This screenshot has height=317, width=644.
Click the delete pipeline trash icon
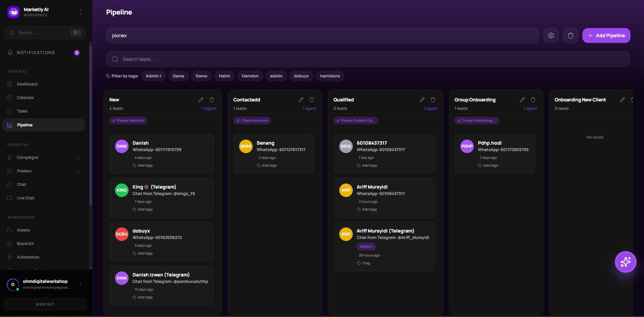(570, 35)
